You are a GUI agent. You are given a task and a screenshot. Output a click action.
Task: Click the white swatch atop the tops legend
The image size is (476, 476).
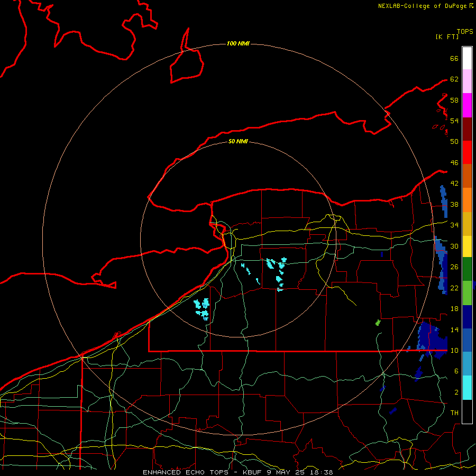467,58
